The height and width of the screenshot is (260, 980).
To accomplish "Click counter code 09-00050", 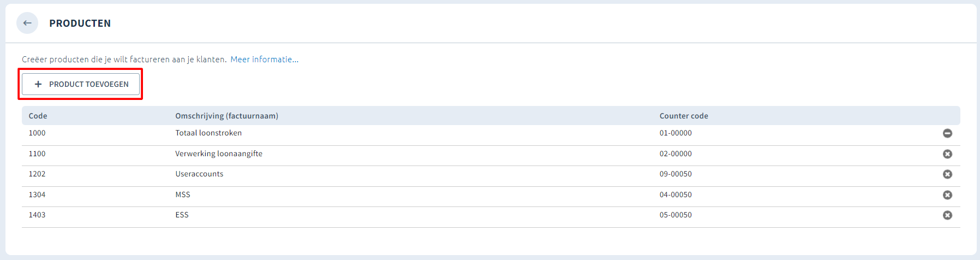I will click(676, 174).
